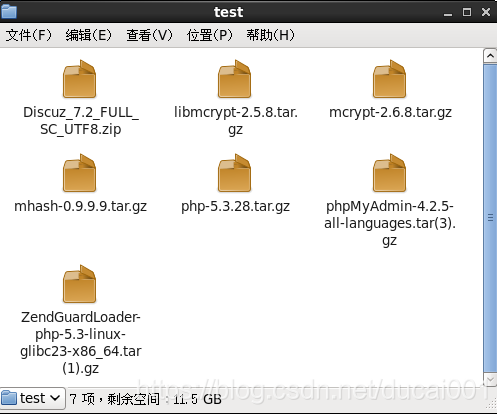Select the mhash-0.9.9.9.tar.gz archive icon

tap(79, 173)
